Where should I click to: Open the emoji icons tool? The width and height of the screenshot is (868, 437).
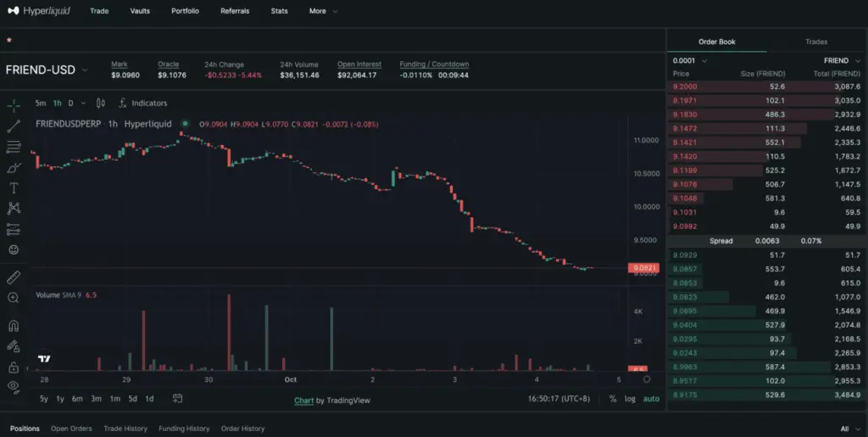click(x=14, y=249)
